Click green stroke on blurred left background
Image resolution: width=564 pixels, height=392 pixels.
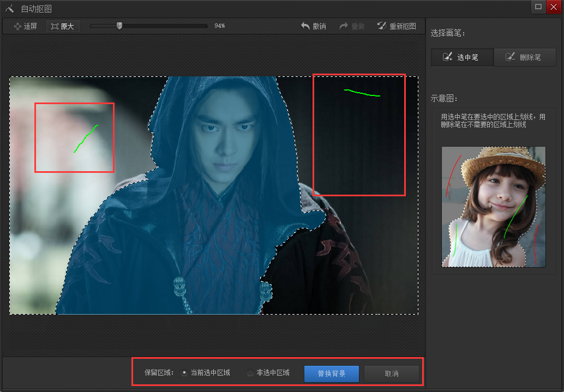click(x=85, y=138)
